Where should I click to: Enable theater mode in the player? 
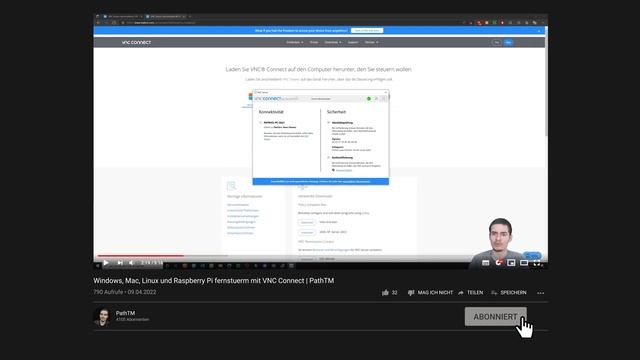point(524,263)
